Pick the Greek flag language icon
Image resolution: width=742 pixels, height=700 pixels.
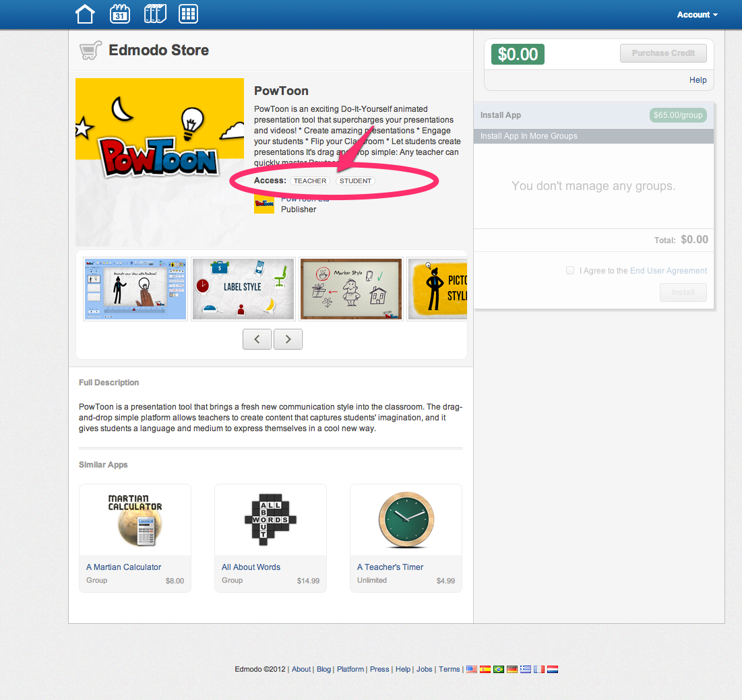(x=526, y=669)
